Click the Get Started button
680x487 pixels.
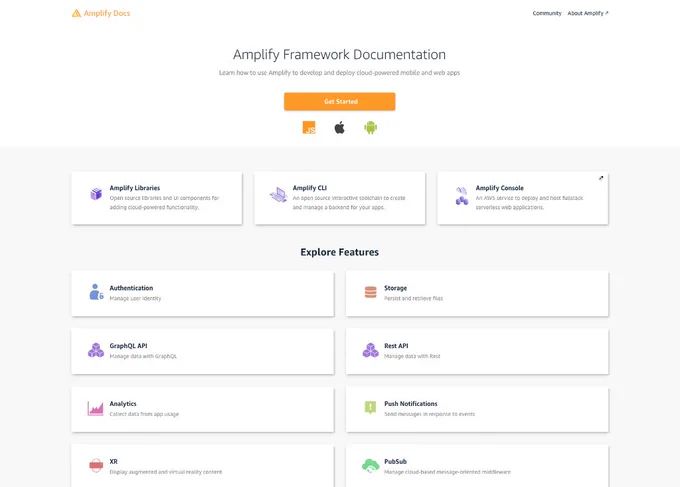point(340,101)
